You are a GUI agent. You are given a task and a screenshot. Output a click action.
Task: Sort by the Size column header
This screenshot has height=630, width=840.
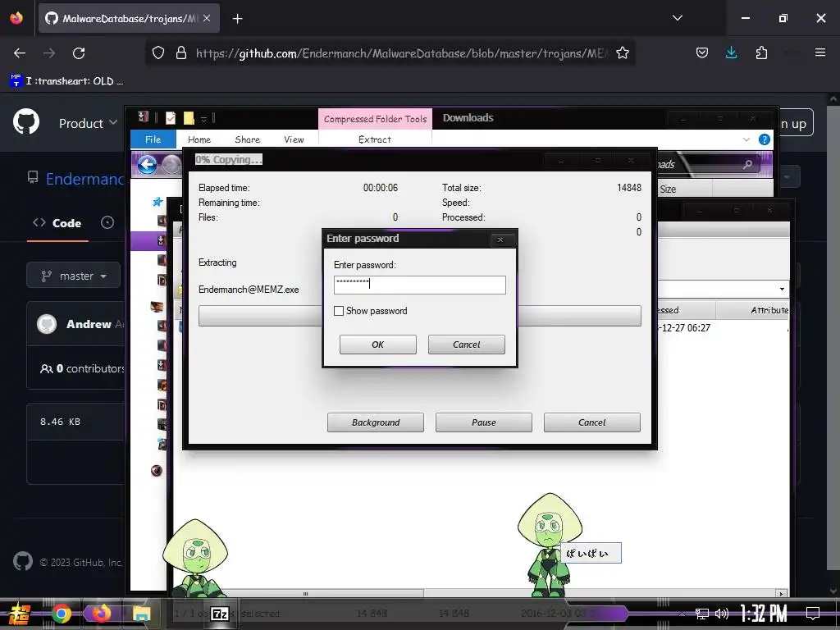[x=668, y=189]
